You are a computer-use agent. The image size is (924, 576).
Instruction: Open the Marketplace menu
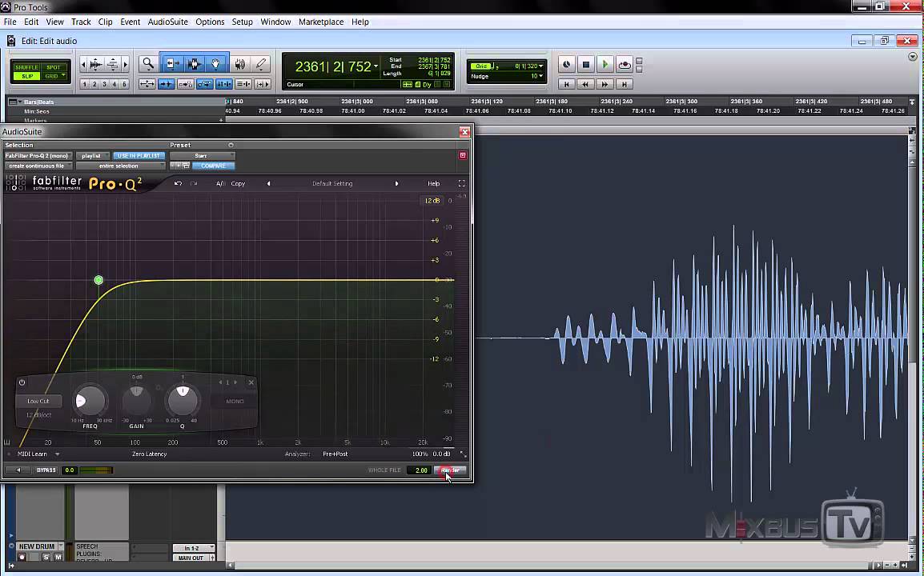point(321,22)
